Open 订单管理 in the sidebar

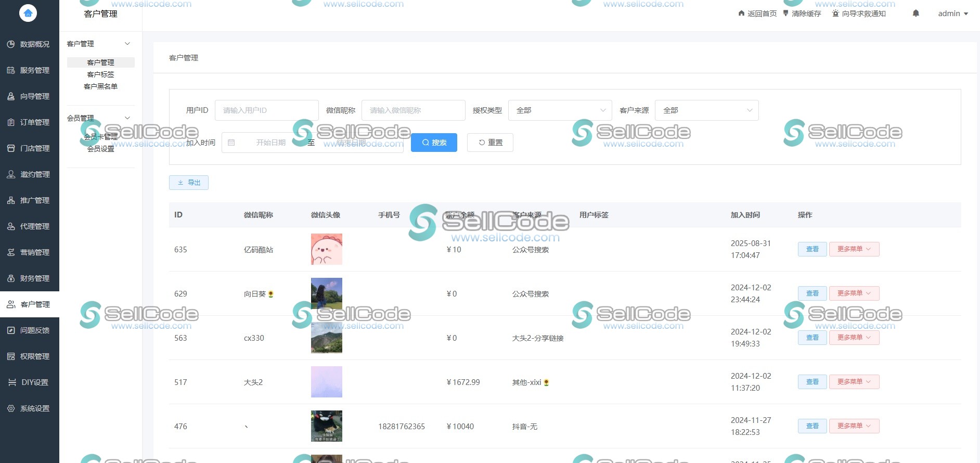(30, 122)
